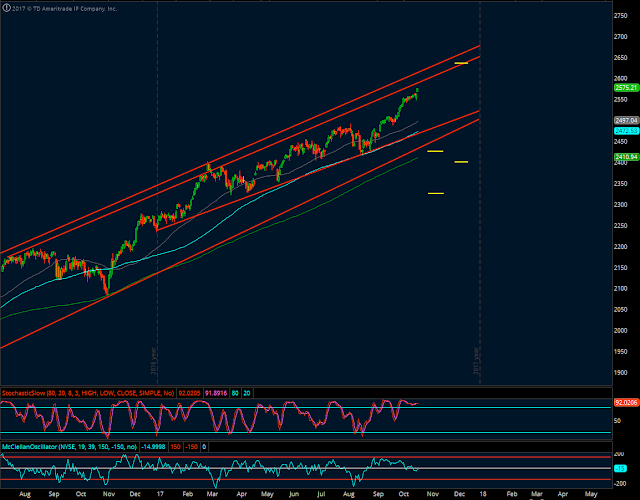This screenshot has height=500, width=640.
Task: Click the yellow target line near the 2650 level
Action: point(461,63)
